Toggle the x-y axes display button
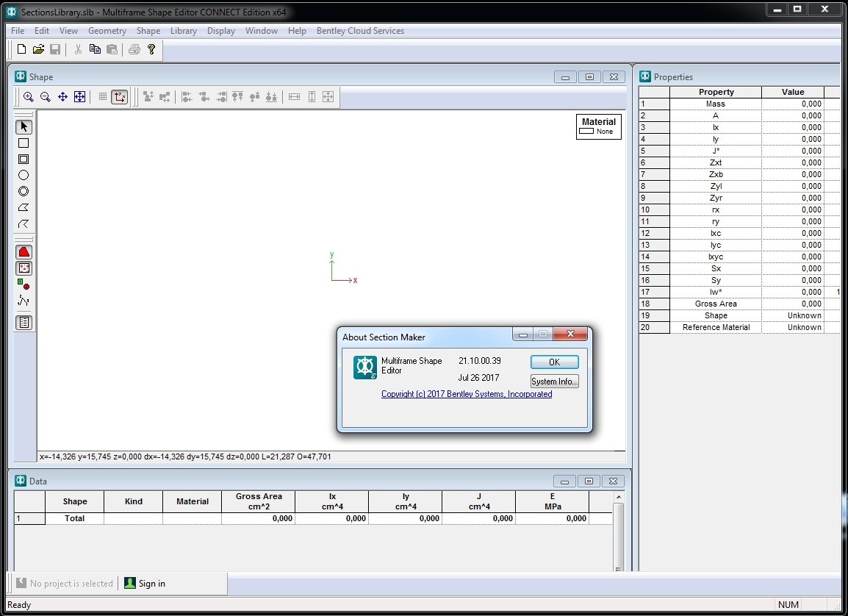Image resolution: width=848 pixels, height=616 pixels. 120,97
